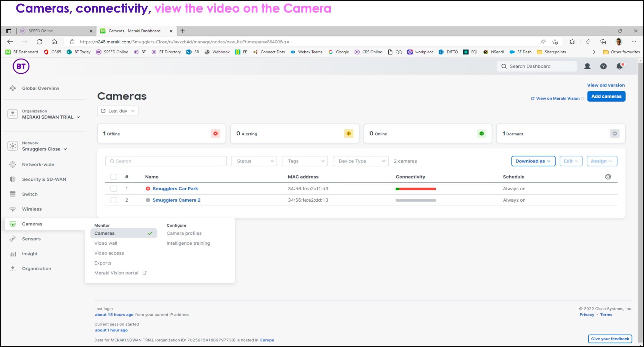Expand Smugglers Close network selector

[x=44, y=149]
